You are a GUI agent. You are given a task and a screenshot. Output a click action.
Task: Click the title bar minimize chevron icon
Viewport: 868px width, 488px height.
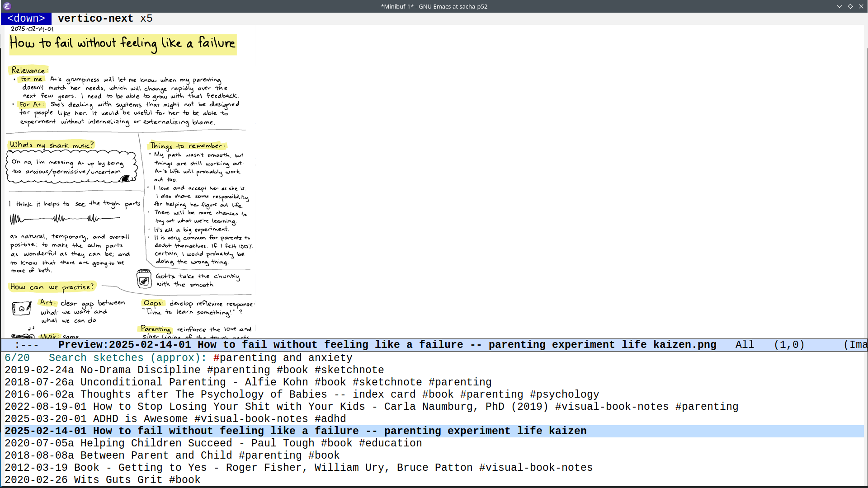[840, 6]
